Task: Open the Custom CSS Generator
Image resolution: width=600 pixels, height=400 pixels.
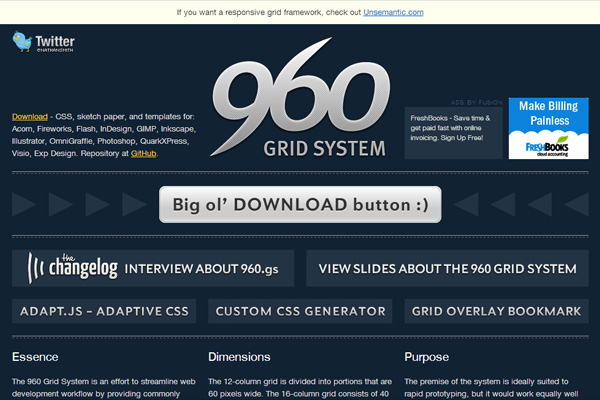Action: [x=300, y=311]
